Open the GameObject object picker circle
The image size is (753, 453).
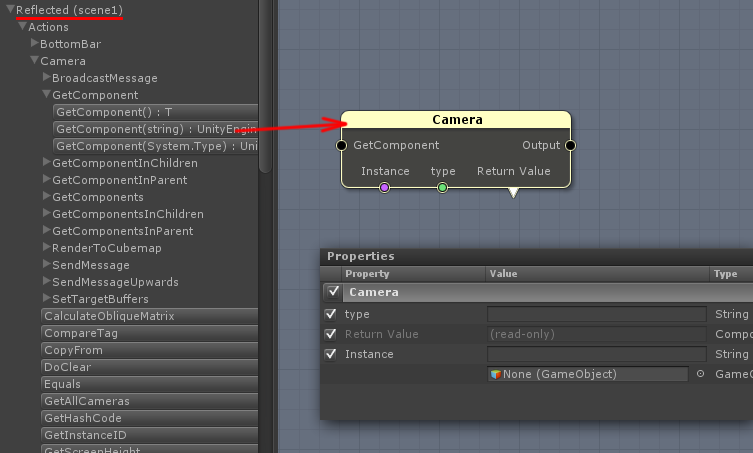point(700,374)
